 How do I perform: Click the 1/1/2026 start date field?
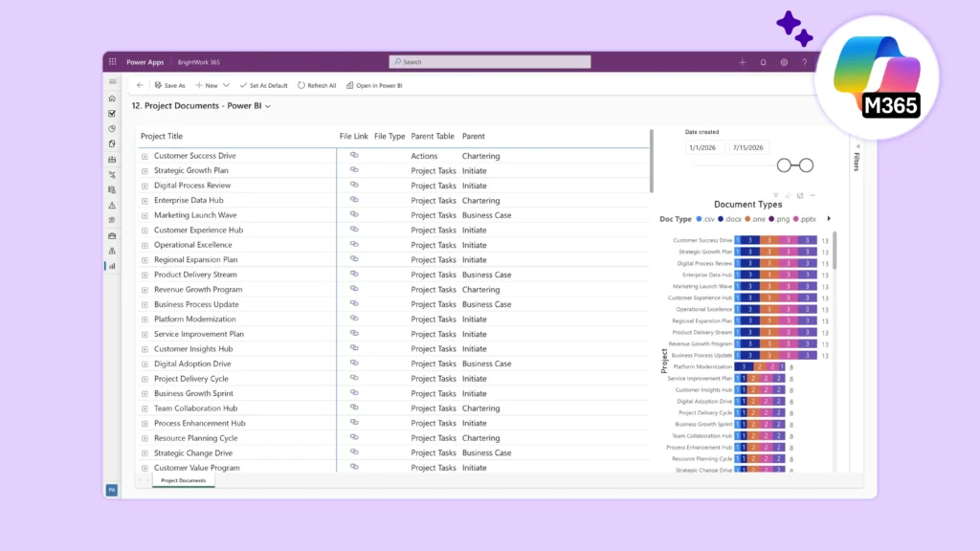[705, 148]
